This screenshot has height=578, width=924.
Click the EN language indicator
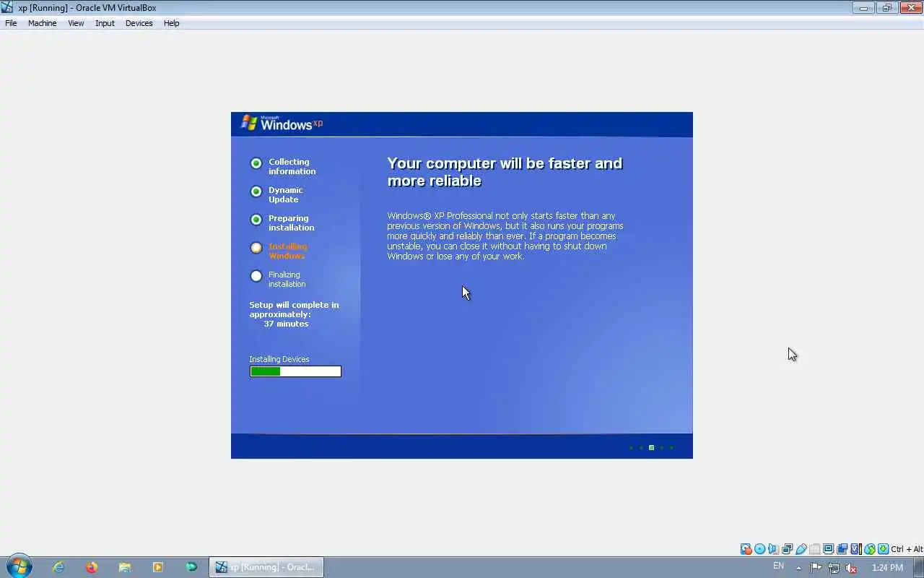(x=778, y=566)
